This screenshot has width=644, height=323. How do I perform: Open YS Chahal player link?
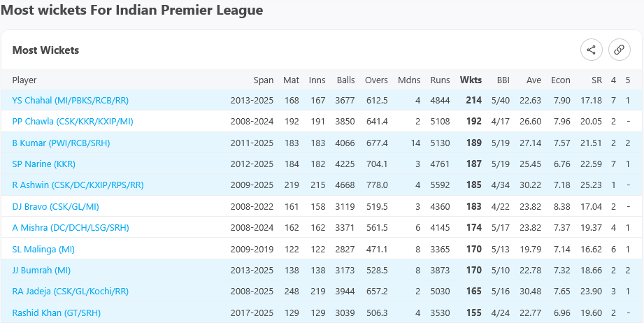coord(70,101)
